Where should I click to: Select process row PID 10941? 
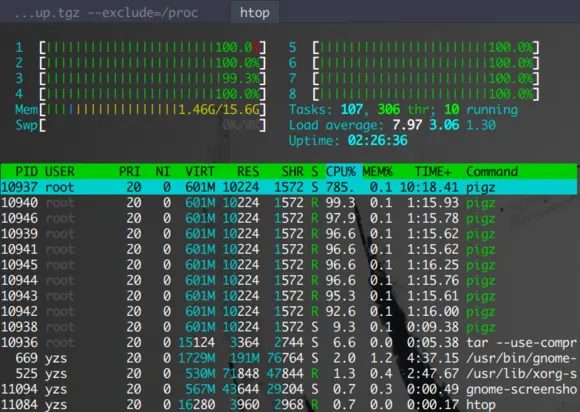289,249
